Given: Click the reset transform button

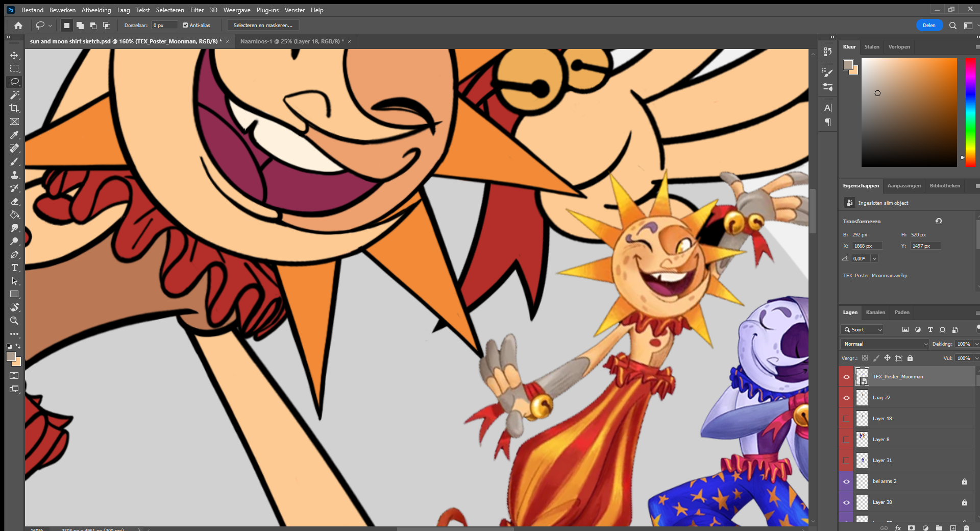Looking at the screenshot, I should [x=938, y=221].
